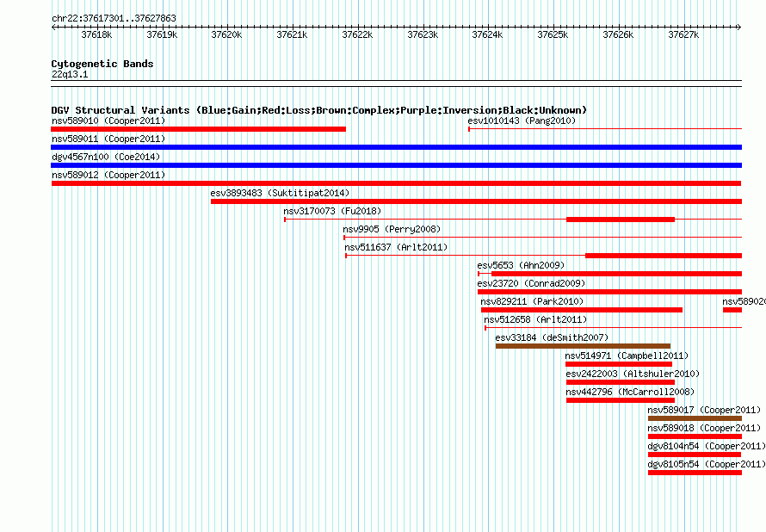766x532 pixels.
Task: Click the thick red segment of nsv3170073
Action: 621,220
